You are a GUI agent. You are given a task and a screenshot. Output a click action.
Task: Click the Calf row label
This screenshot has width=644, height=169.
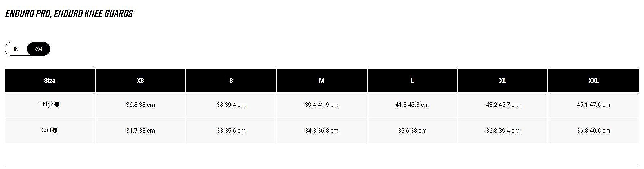46,131
